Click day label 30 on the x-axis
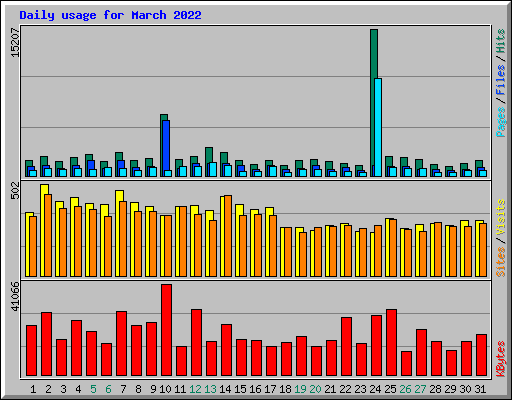 (x=465, y=389)
